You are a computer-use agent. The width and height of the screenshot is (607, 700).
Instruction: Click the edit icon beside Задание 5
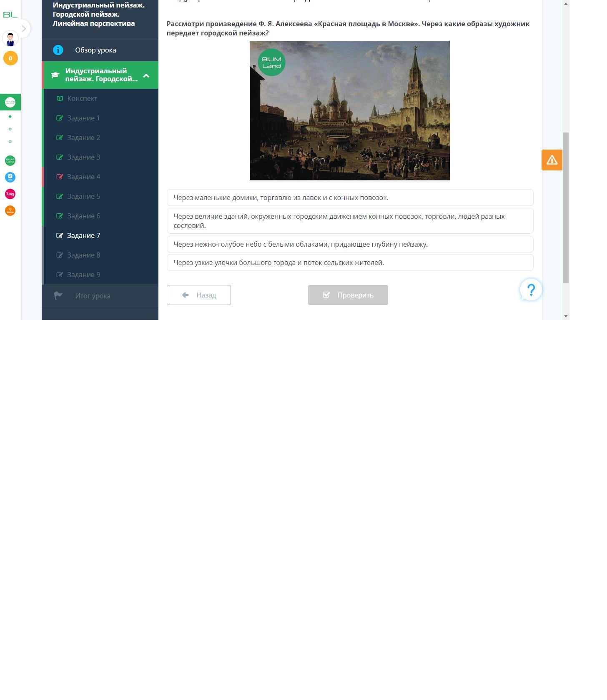click(60, 197)
